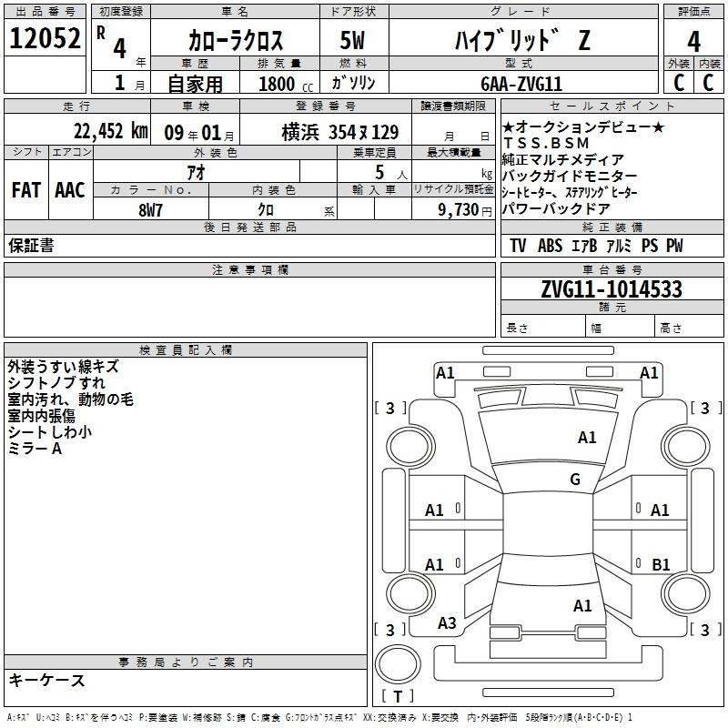
Task: Click the 純正装備 section header
Action: [612, 227]
